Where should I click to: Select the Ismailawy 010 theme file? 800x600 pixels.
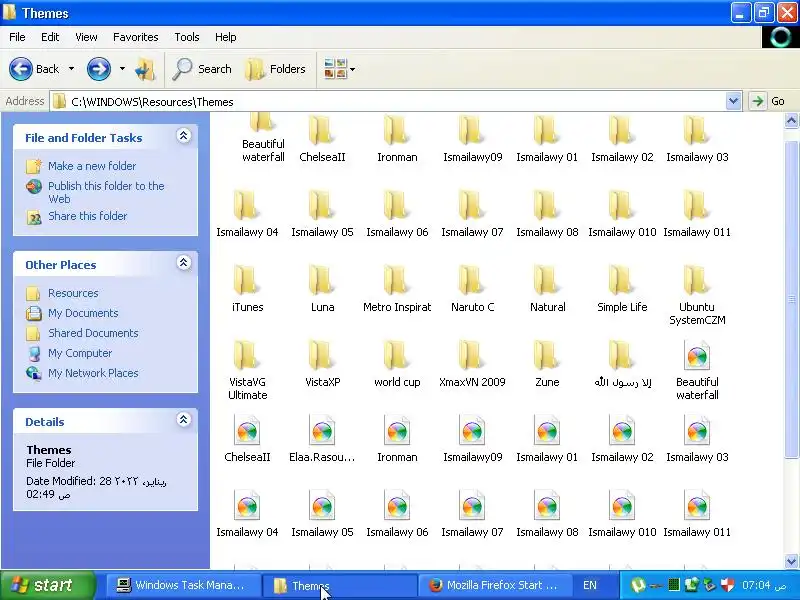point(622,513)
